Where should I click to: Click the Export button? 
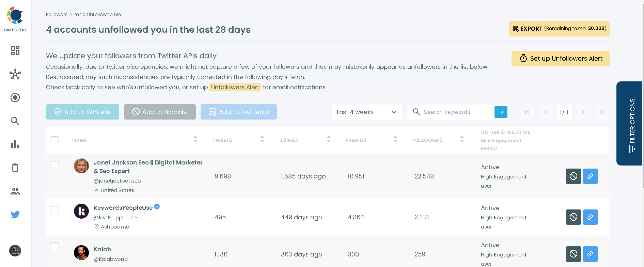pos(559,29)
